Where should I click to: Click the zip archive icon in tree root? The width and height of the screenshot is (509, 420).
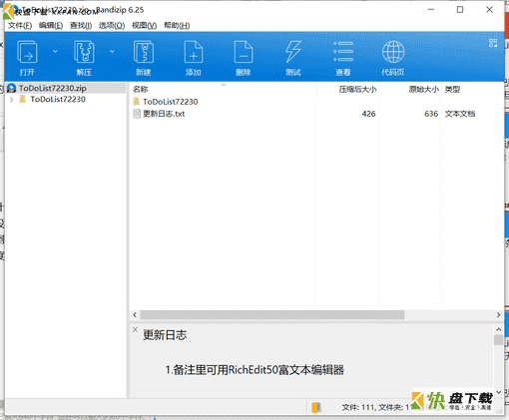(12, 88)
